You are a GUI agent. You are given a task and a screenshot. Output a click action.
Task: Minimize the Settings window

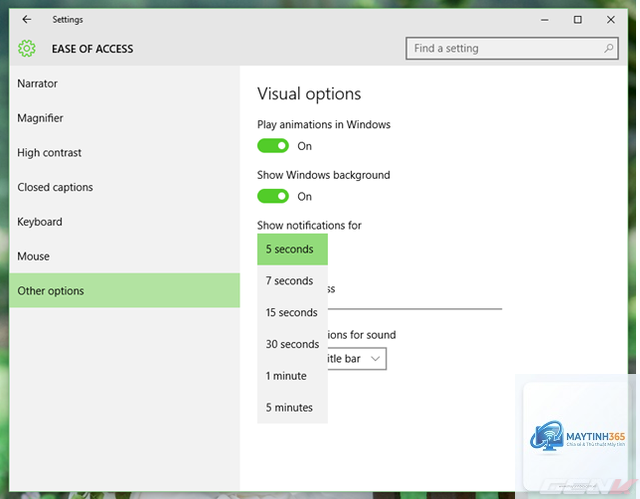(544, 20)
